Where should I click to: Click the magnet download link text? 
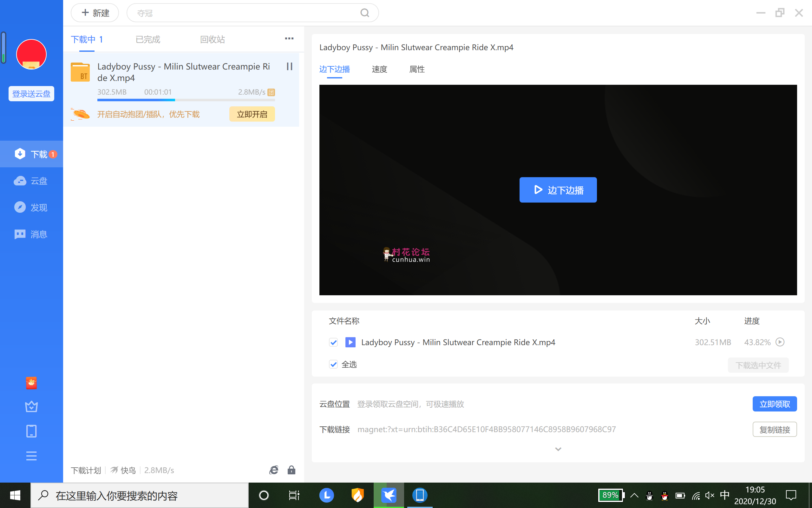(487, 429)
